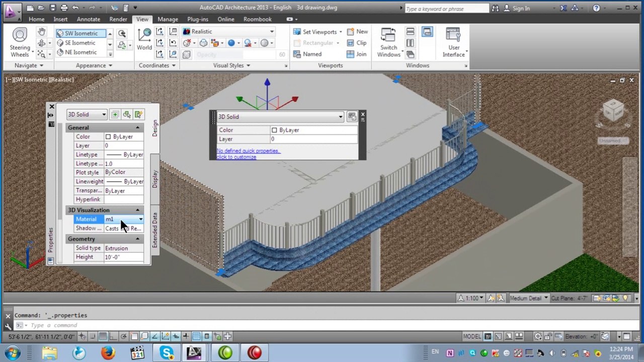Open the Medium Detail level dropdown
Screen dimensions: 644x362
(529, 298)
